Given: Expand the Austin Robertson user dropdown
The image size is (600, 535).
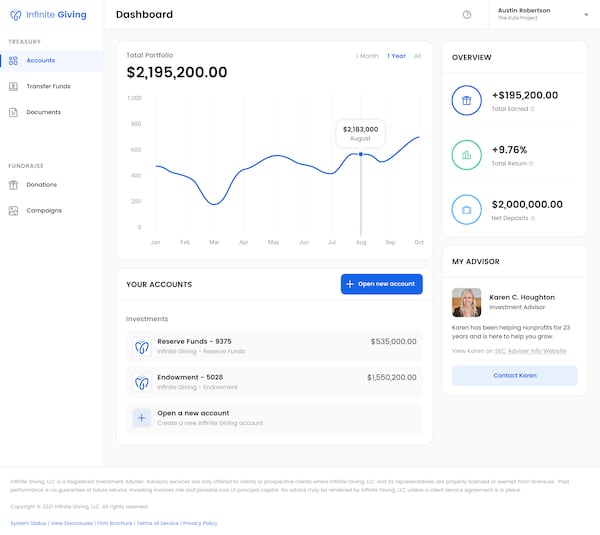Looking at the screenshot, I should [x=586, y=15].
